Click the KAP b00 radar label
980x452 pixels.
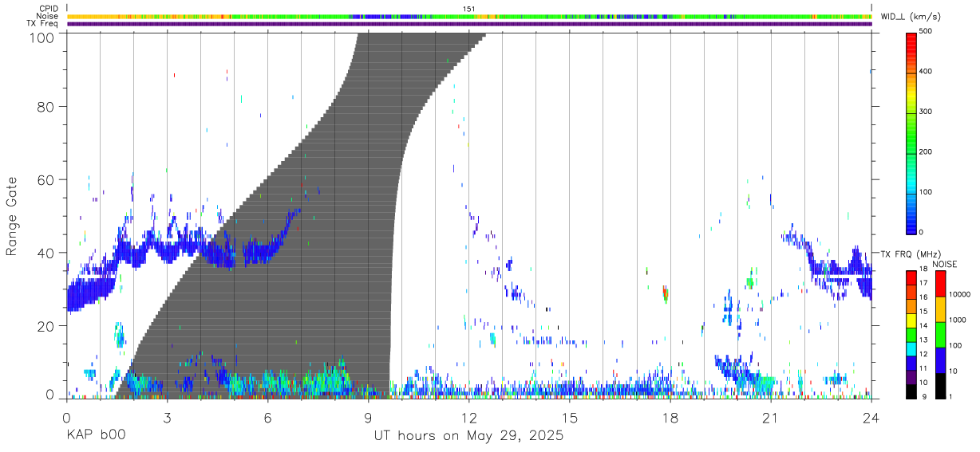tap(95, 436)
